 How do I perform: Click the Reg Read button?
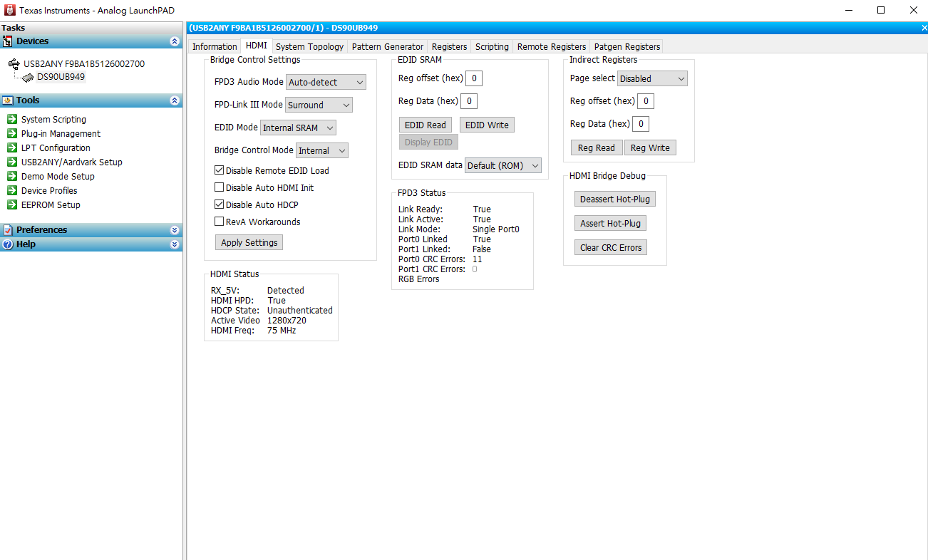pos(597,147)
